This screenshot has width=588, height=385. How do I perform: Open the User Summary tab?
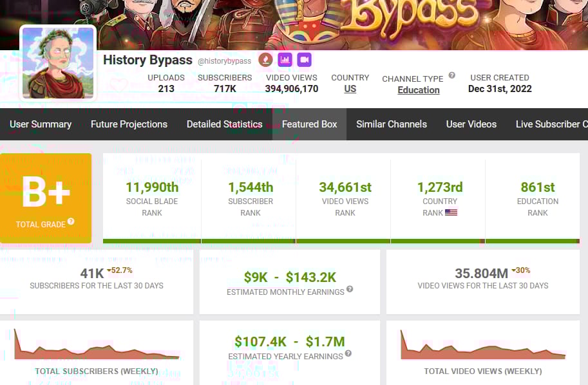(x=41, y=124)
